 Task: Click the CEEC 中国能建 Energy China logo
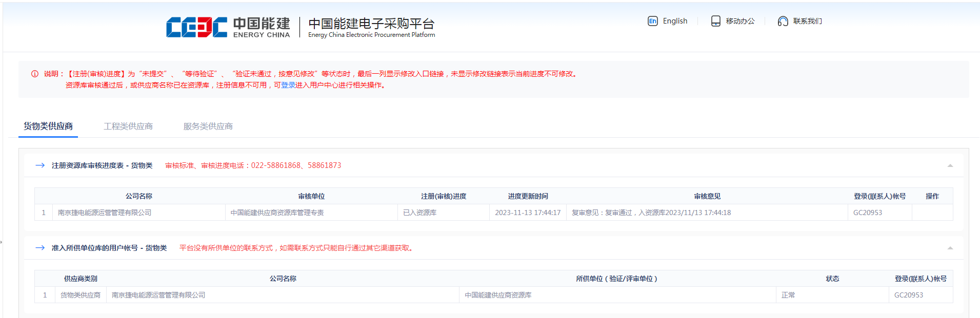[x=228, y=27]
